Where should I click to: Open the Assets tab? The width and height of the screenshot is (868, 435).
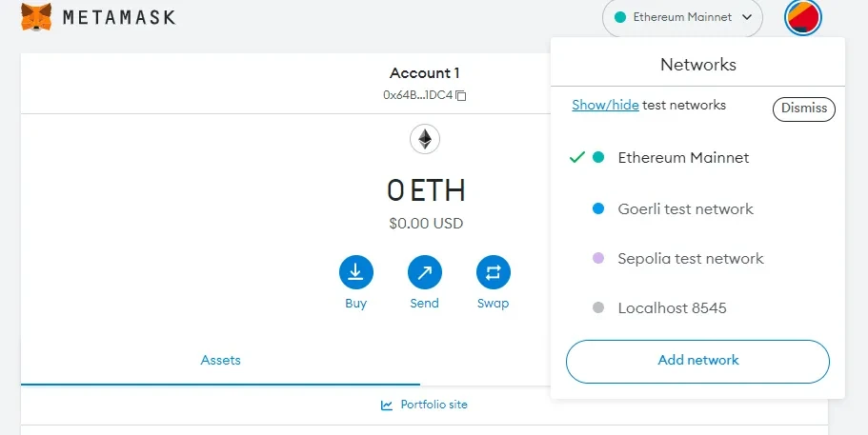[x=220, y=361]
